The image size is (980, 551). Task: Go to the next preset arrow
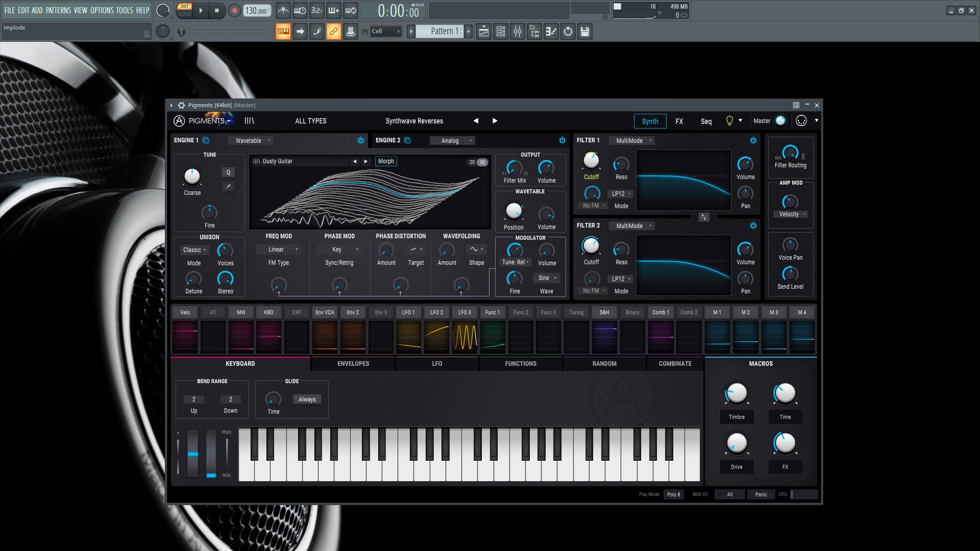[x=495, y=121]
